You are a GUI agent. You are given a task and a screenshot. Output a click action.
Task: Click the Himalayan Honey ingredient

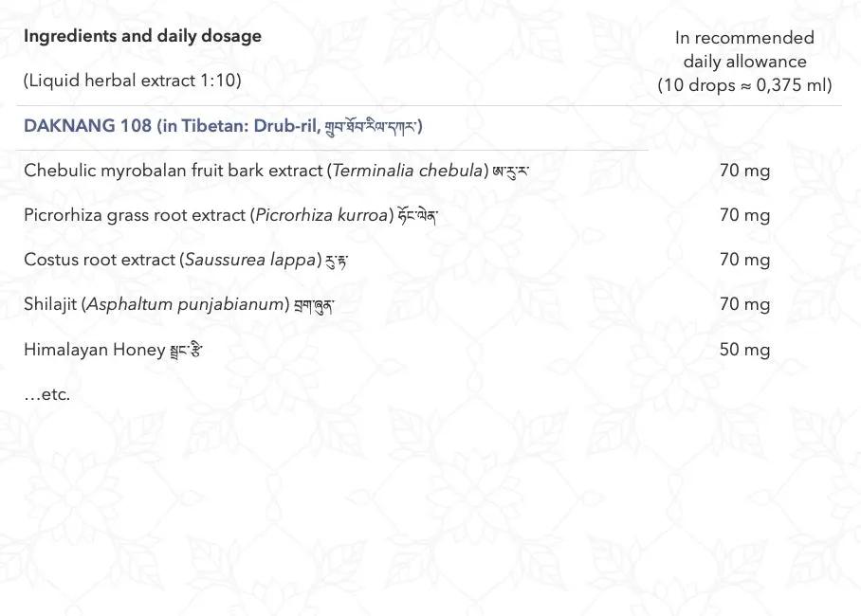[94, 350]
